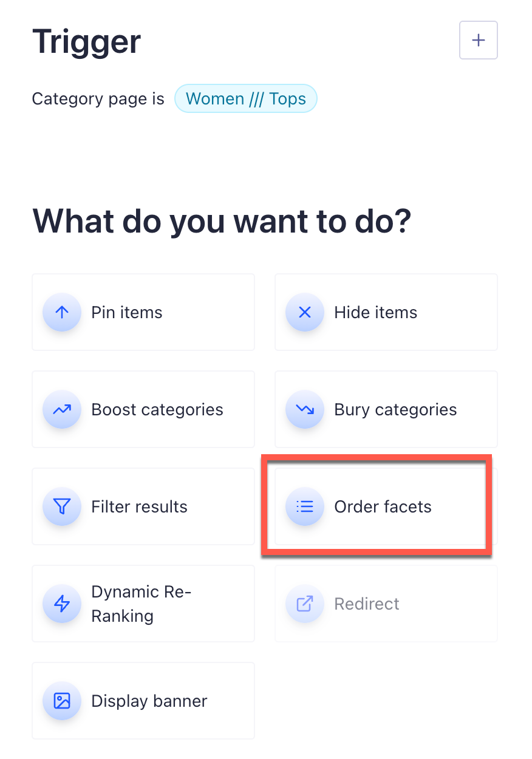Choose the Bury categories action card
This screenshot has height=759, width=532.
click(386, 409)
